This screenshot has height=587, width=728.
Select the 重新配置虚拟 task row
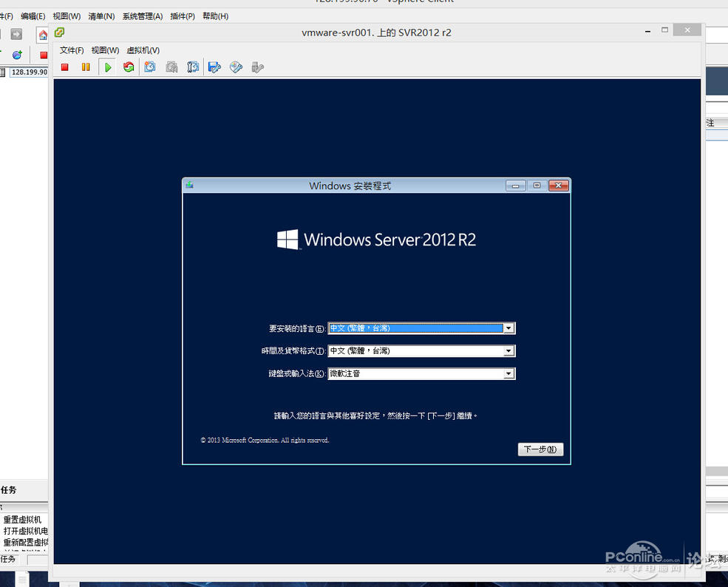[x=26, y=542]
